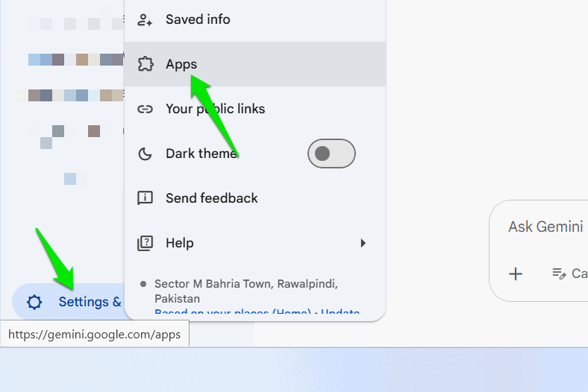Click the Apps puzzle piece icon
The height and width of the screenshot is (392, 588).
145,64
